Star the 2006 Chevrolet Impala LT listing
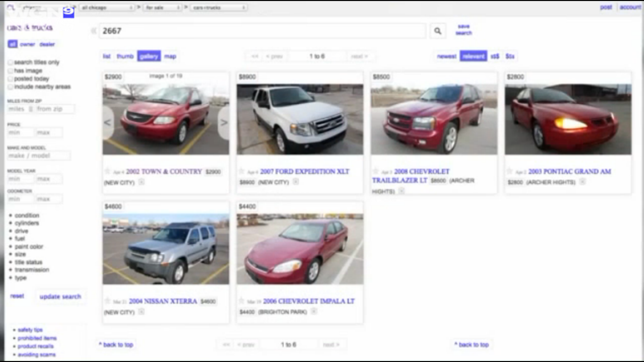The height and width of the screenshot is (362, 644). pos(242,301)
